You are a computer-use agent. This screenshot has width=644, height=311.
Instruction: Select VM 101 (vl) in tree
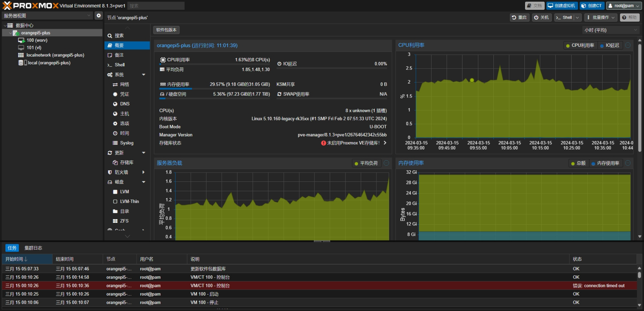pos(34,48)
